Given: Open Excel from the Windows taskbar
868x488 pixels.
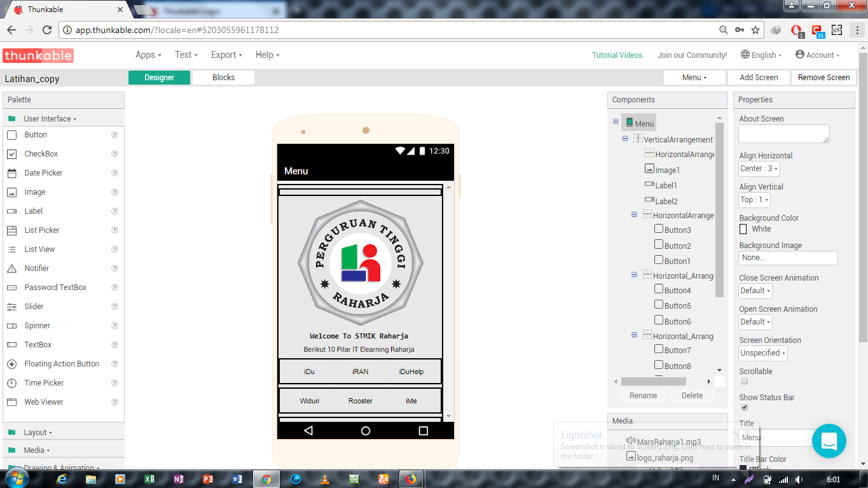Looking at the screenshot, I should pos(149,479).
